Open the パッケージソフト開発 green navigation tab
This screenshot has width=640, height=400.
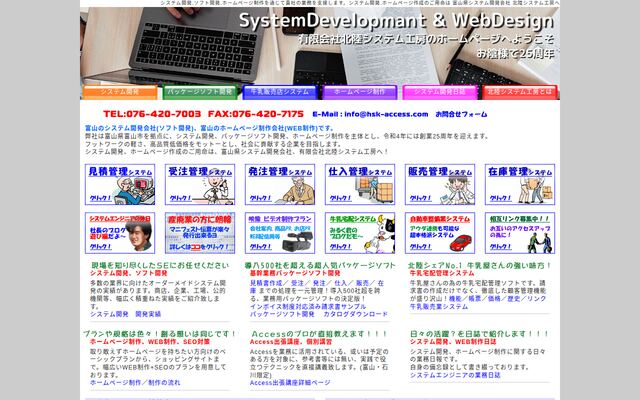click(x=200, y=92)
